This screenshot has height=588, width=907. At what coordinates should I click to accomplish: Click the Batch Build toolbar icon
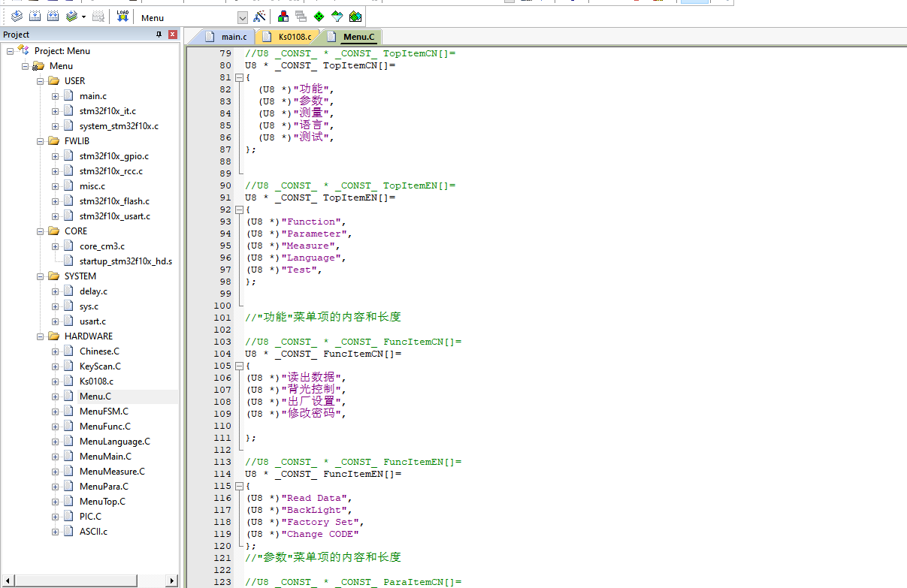(x=71, y=17)
